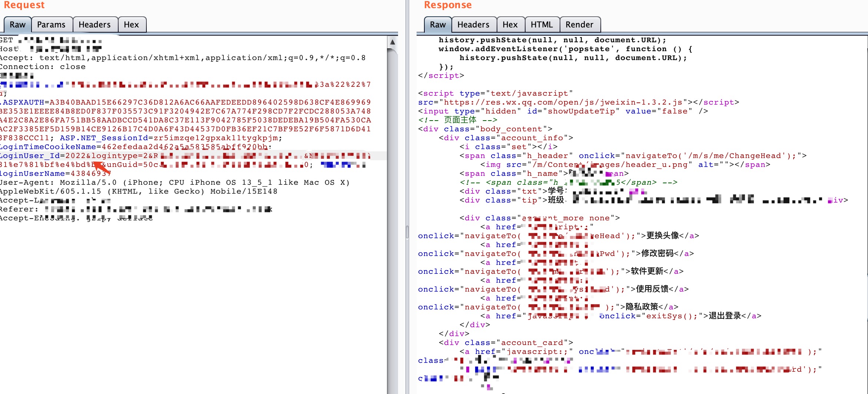Open the Params tab in Request panel
The image size is (868, 394).
point(51,25)
